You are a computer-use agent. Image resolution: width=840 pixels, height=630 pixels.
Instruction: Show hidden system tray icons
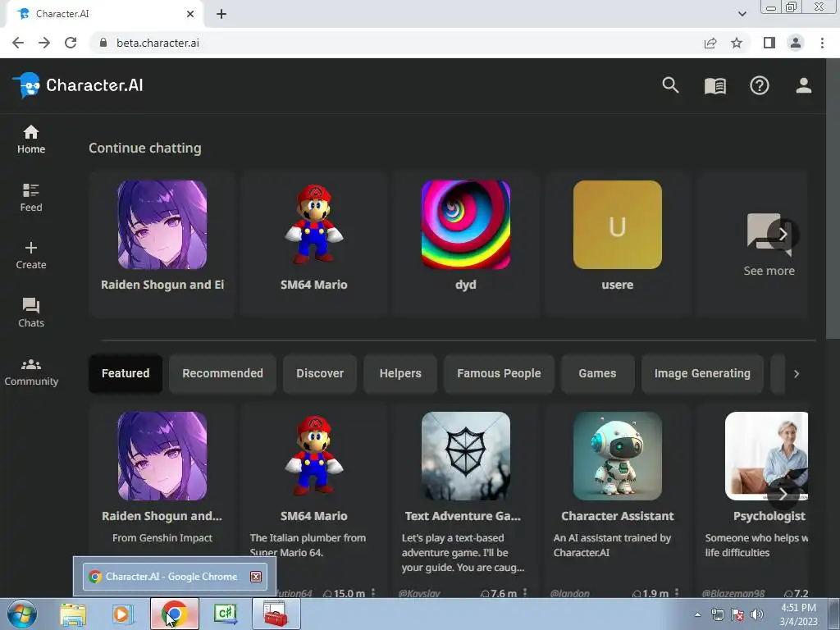click(x=697, y=614)
